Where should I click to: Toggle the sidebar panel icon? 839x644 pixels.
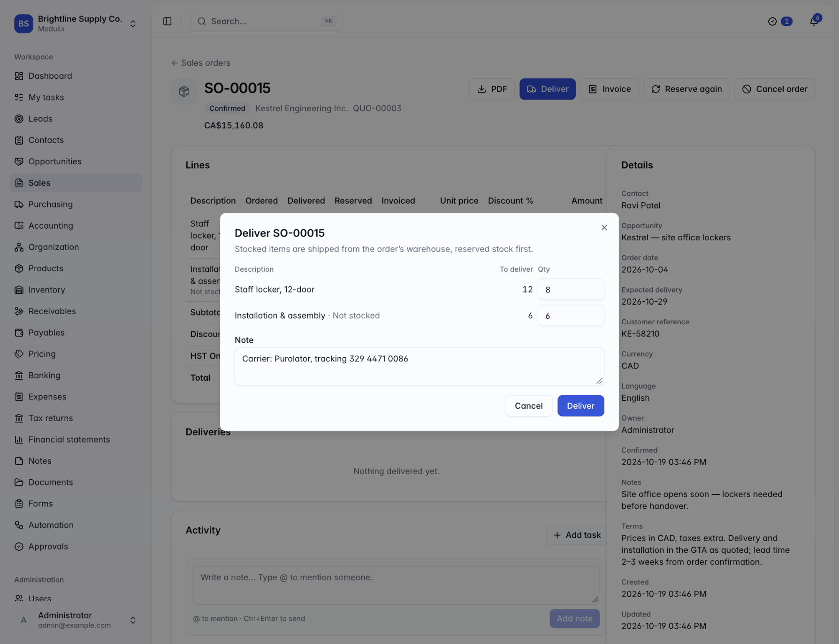click(167, 21)
